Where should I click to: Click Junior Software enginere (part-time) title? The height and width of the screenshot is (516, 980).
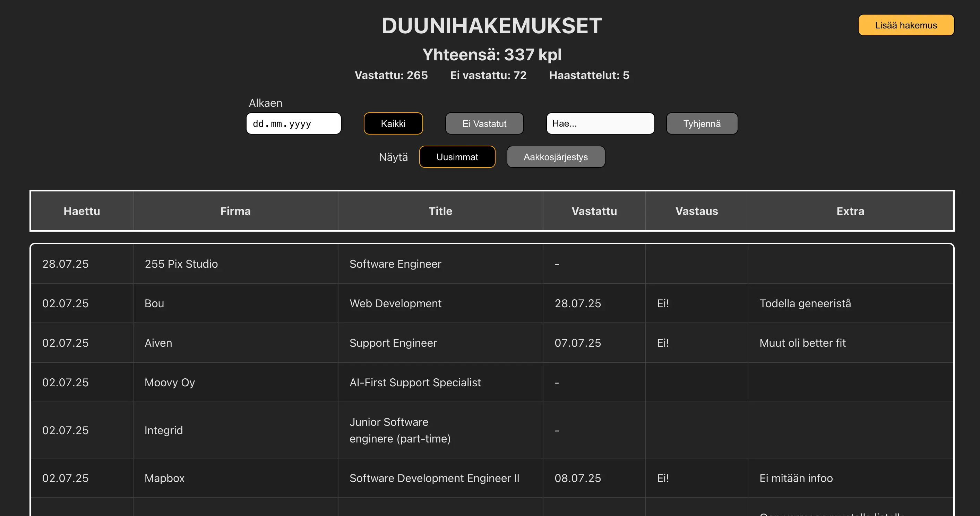[400, 430]
